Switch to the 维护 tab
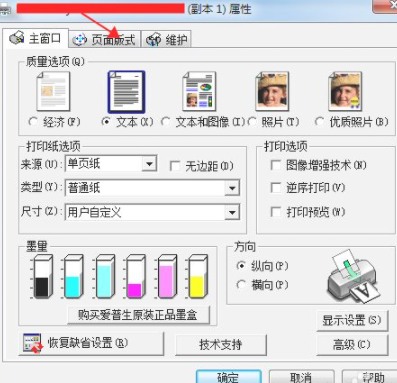This screenshot has height=383, width=397. click(167, 40)
